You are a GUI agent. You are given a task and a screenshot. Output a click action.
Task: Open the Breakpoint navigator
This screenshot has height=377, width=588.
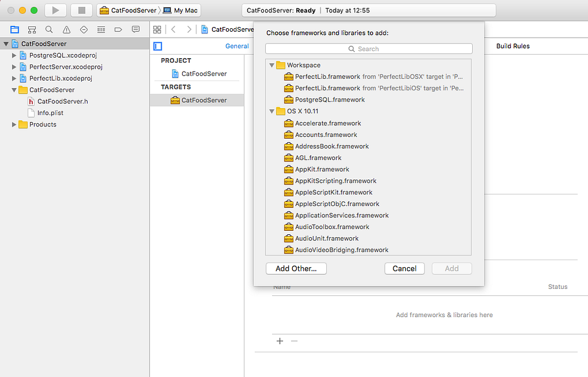(118, 29)
